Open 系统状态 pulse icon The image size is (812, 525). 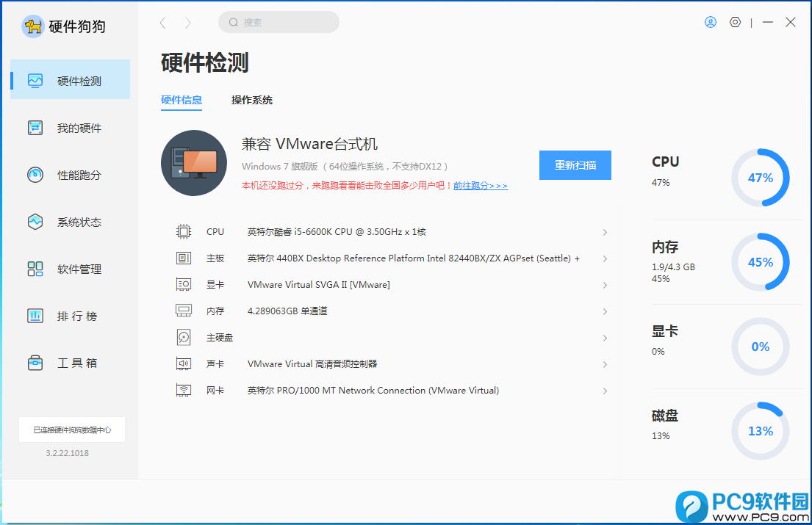[35, 222]
